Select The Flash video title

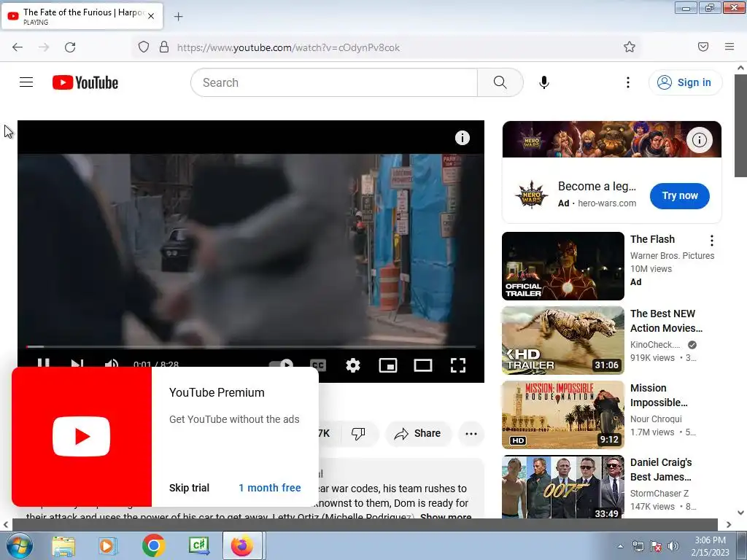pyautogui.click(x=652, y=239)
